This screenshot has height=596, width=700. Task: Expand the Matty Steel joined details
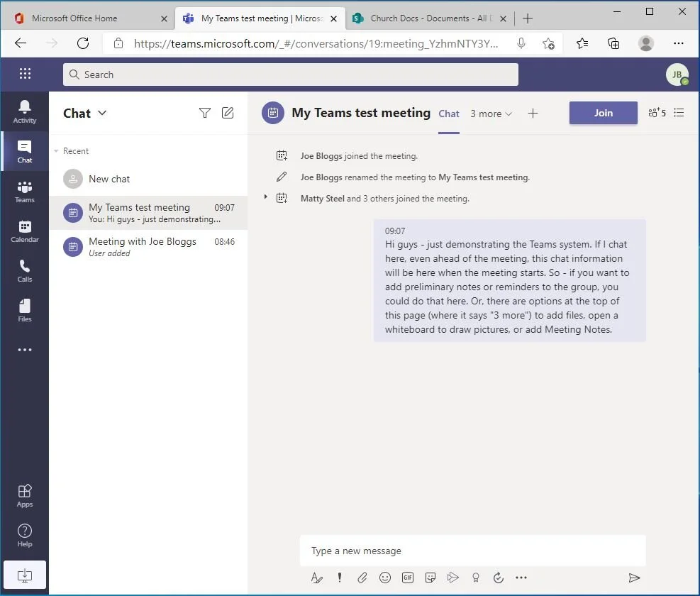coord(266,197)
